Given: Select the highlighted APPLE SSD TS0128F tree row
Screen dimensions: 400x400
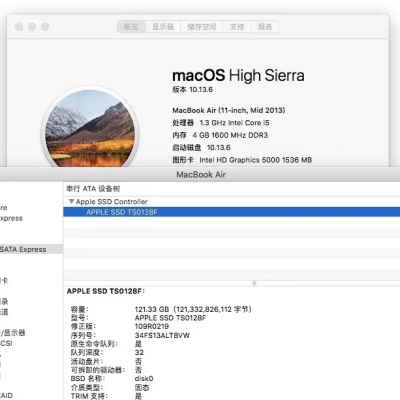Looking at the screenshot, I should [x=232, y=212].
